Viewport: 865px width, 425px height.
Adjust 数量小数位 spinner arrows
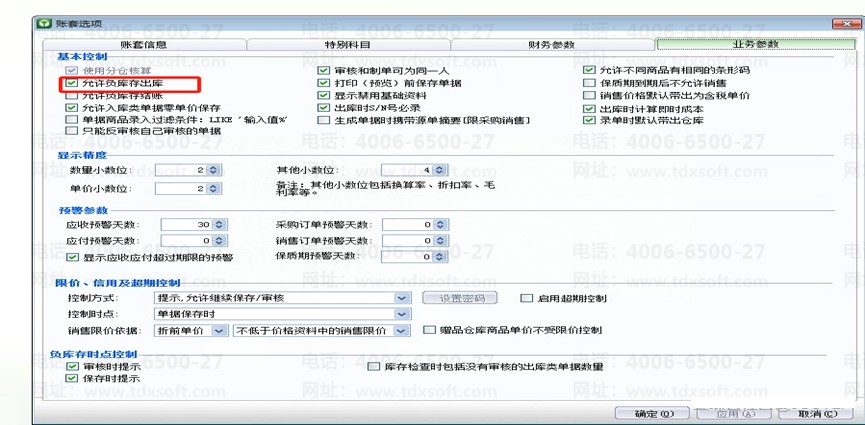(213, 171)
